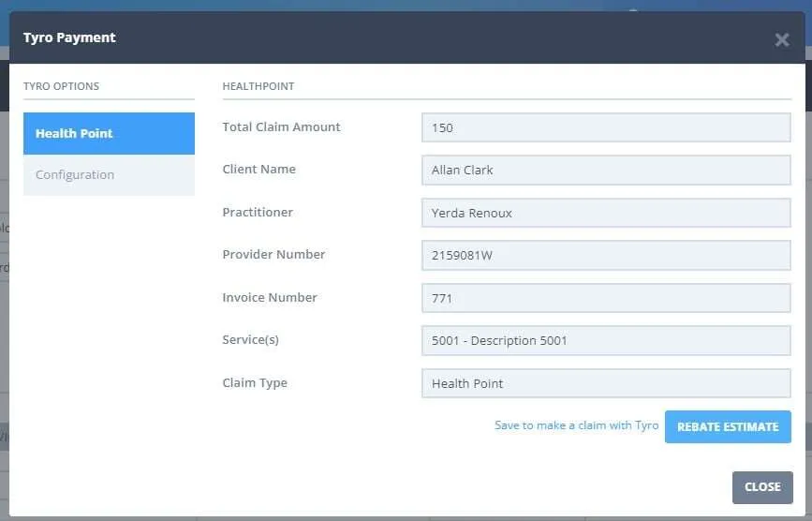The image size is (812, 521).
Task: Click the Invoice Number field
Action: tap(606, 298)
